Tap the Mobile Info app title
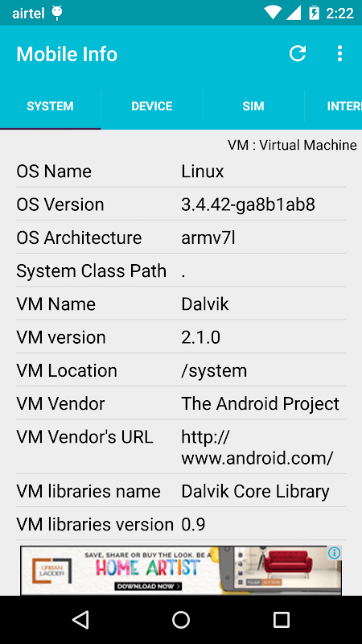 [67, 54]
